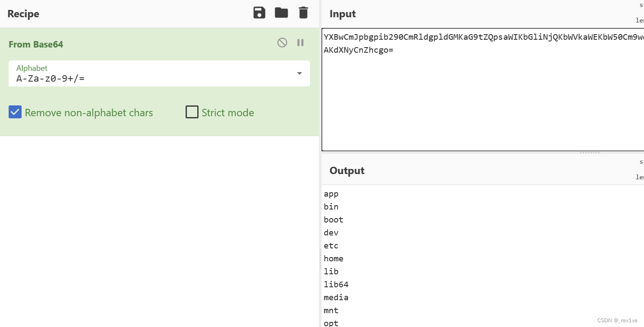Save the current recipe
Viewport: 644px width, 327px height.
(x=259, y=13)
